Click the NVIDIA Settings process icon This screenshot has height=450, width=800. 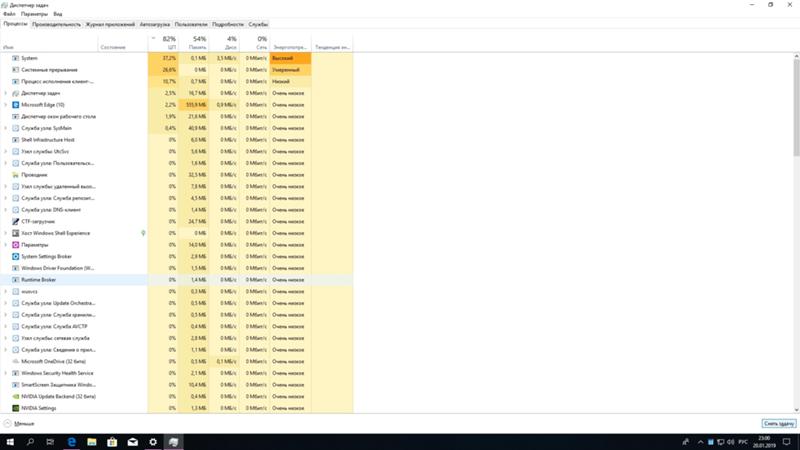tap(15, 408)
